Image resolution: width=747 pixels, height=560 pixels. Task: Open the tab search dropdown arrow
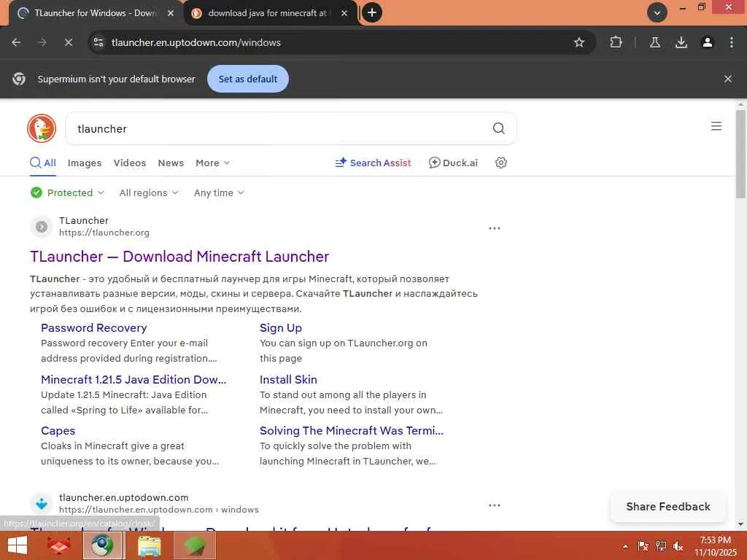(x=657, y=12)
